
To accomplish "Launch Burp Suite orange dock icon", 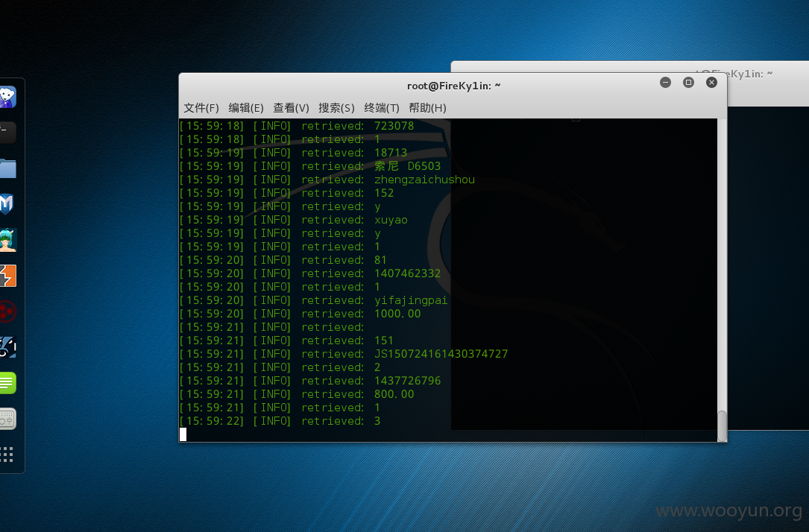I will 7,276.
